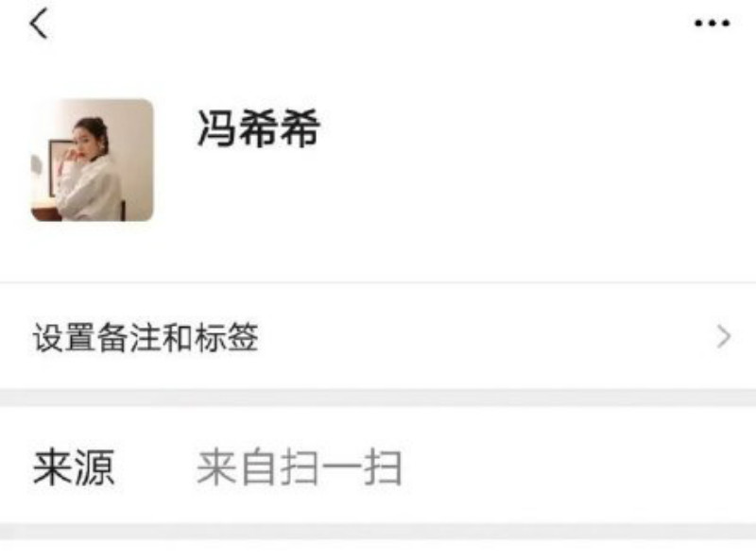Select the 来源 label
The height and width of the screenshot is (560, 756).
point(74,467)
